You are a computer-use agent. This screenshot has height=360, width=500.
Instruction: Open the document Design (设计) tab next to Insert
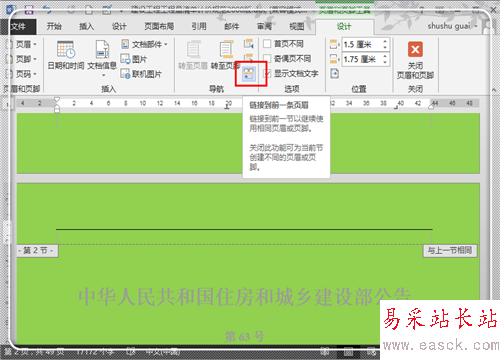pyautogui.click(x=119, y=26)
